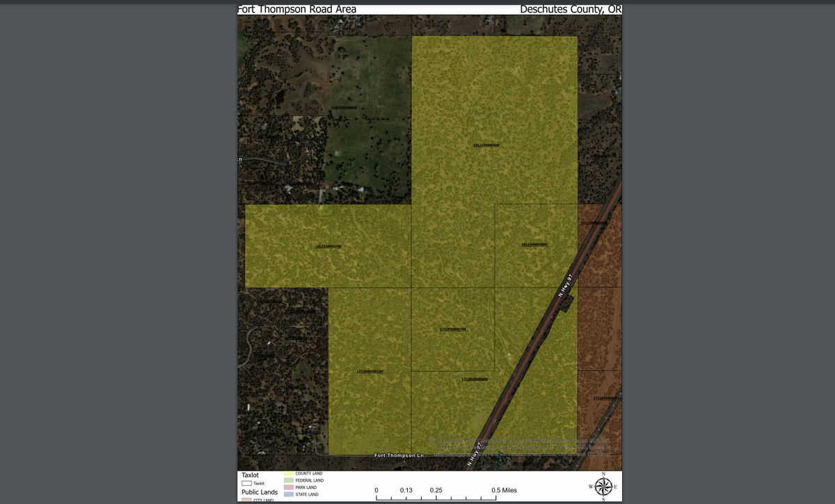
Task: Click the '0.13' scale bar label
Action: [406, 490]
